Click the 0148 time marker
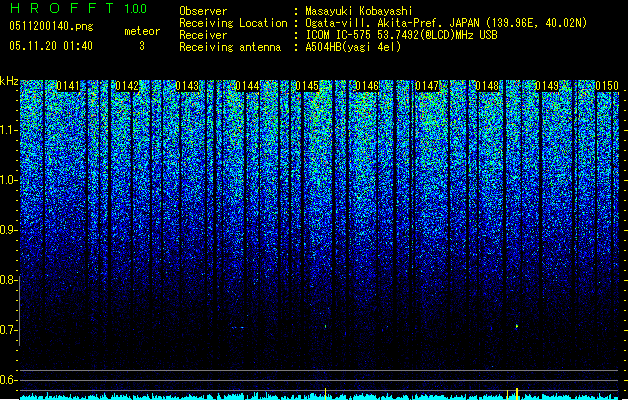This screenshot has height=400, width=629. click(487, 86)
